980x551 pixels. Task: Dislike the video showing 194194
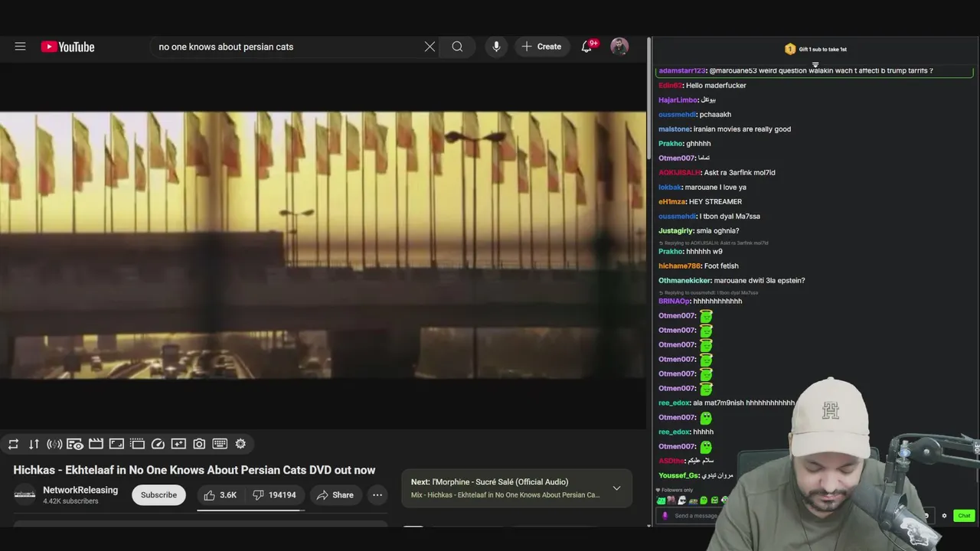click(275, 495)
